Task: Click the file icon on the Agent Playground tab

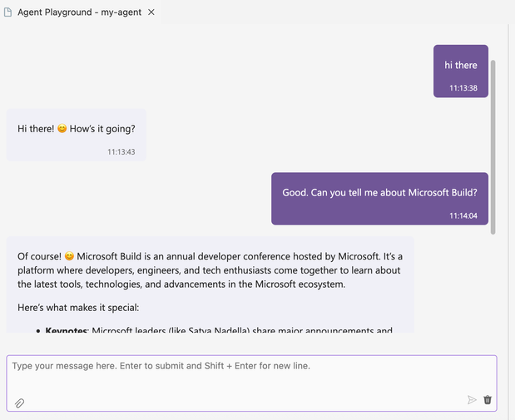Action: pyautogui.click(x=8, y=12)
